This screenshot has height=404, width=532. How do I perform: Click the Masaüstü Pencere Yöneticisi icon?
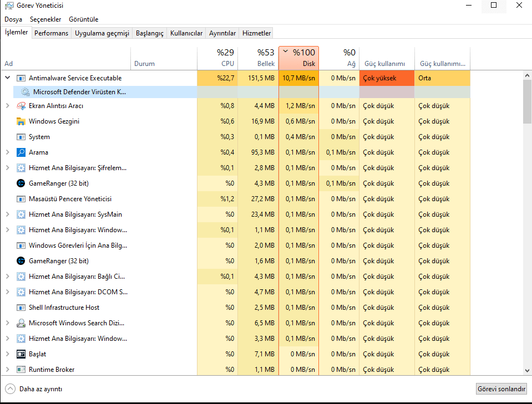coord(21,199)
